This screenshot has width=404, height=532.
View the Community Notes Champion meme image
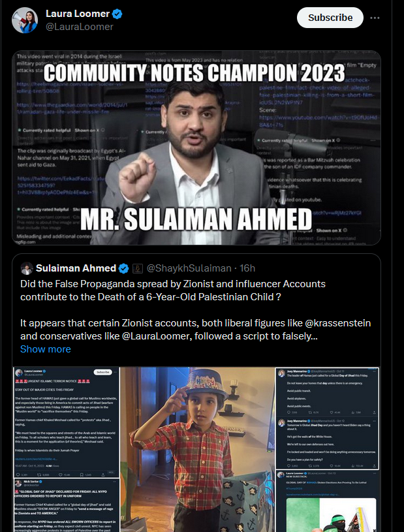click(x=196, y=148)
